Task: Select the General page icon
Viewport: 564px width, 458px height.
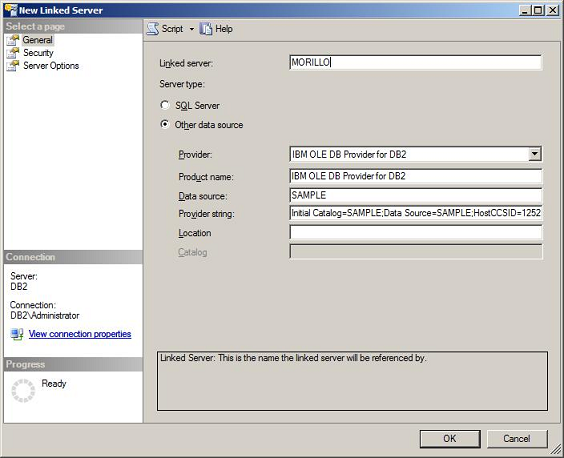Action: point(13,40)
